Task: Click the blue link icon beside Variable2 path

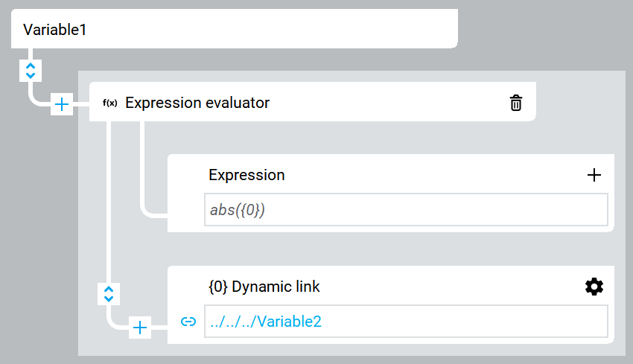Action: 188,322
